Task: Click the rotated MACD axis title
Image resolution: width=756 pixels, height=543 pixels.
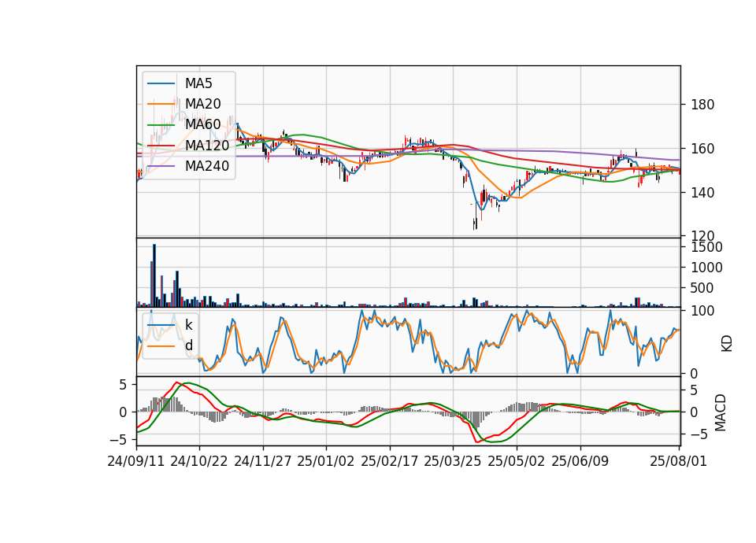Action: click(720, 412)
